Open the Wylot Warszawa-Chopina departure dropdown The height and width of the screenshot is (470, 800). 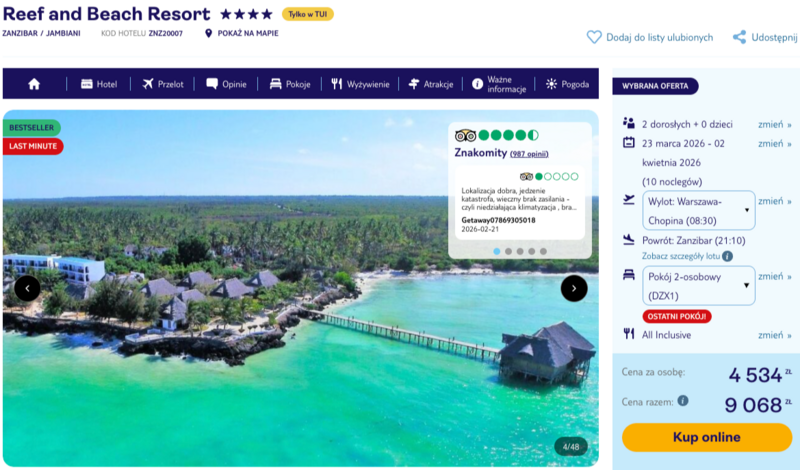pos(698,210)
